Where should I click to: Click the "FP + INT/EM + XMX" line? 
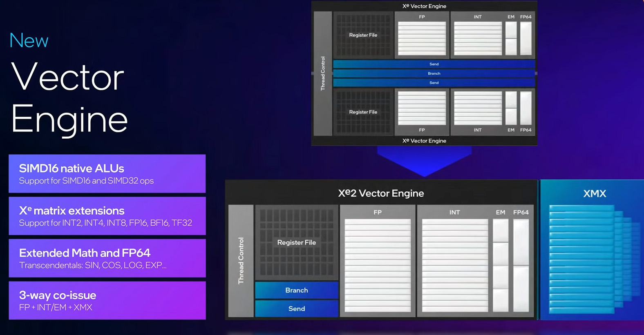pyautogui.click(x=56, y=307)
